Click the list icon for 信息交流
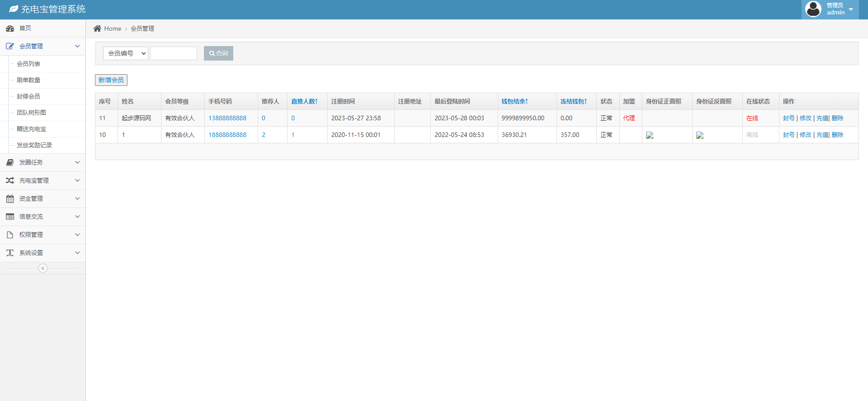The height and width of the screenshot is (401, 868). tap(10, 217)
